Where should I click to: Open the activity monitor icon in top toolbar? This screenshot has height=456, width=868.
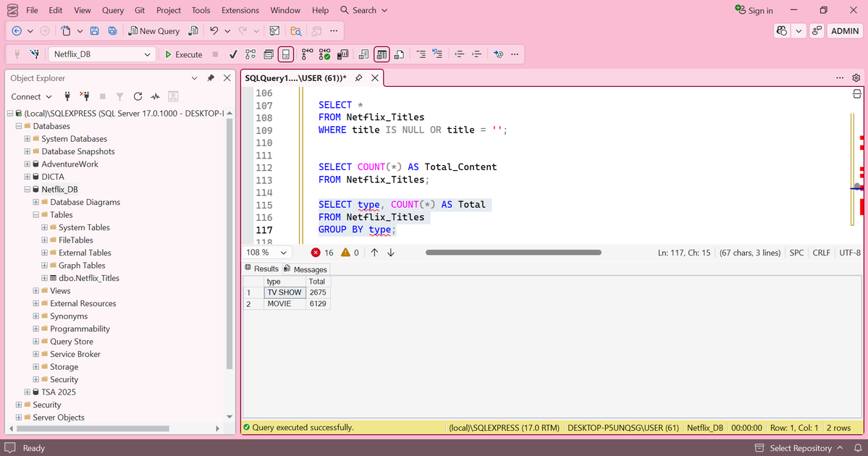(x=274, y=31)
